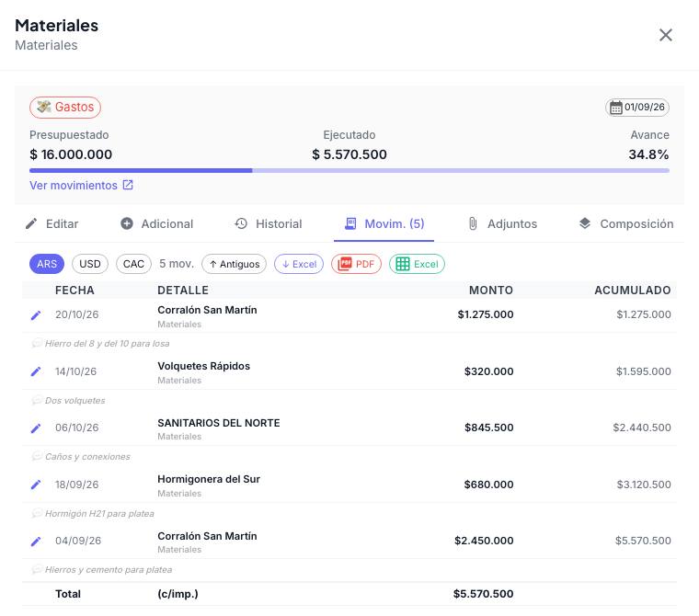Viewport: 699px width, 616px height.
Task: Click the ACUMULADO column header
Action: click(x=633, y=291)
